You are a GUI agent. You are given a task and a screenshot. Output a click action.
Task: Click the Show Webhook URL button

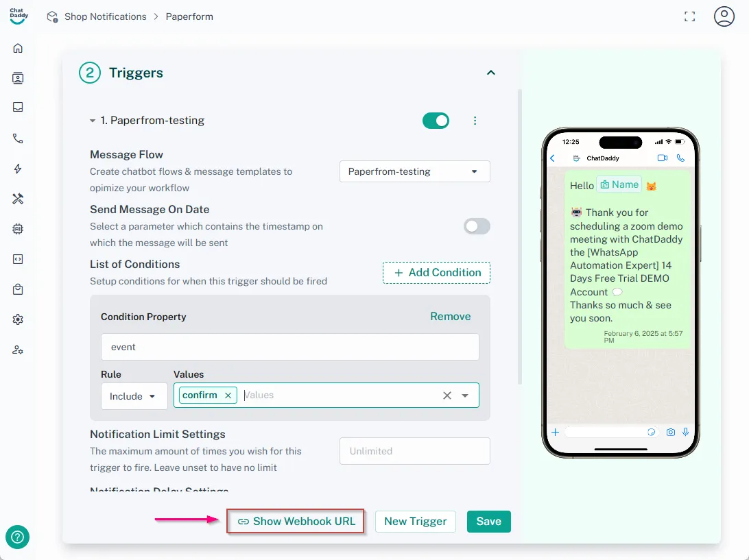pos(296,522)
